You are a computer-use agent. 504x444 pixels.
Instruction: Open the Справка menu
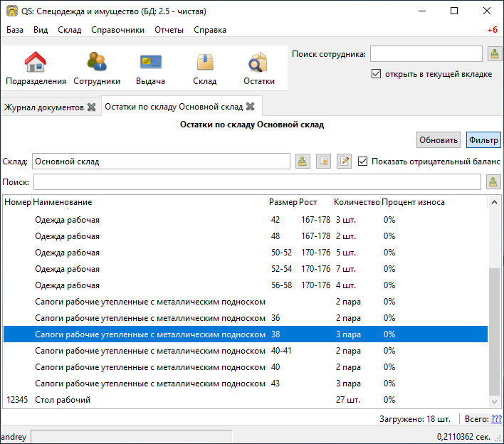(x=210, y=30)
